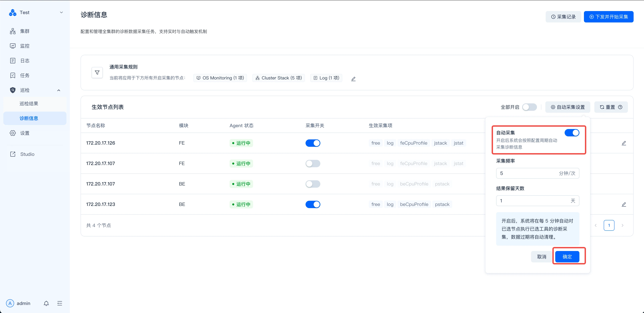This screenshot has width=644, height=313.
Task: Click free tag in 172.20.17.126 row
Action: click(x=376, y=143)
